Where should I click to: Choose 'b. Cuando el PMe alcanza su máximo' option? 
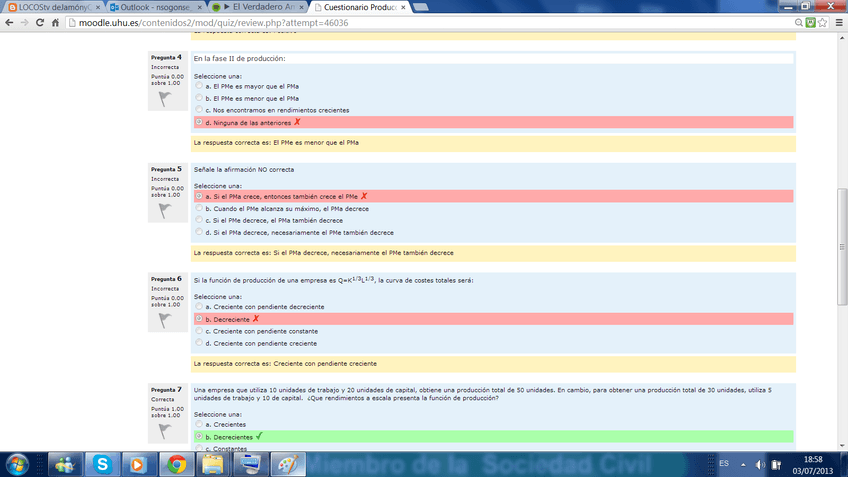[x=198, y=209]
